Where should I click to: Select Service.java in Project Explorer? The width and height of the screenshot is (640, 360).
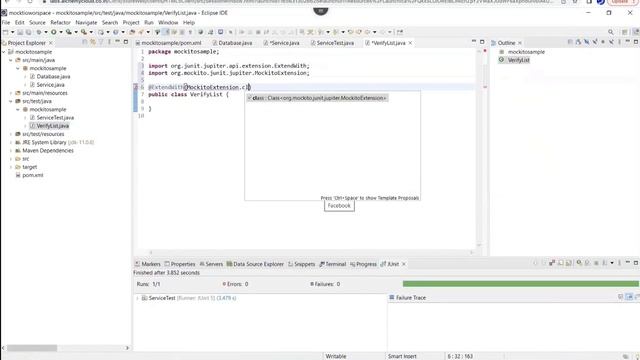50,85
